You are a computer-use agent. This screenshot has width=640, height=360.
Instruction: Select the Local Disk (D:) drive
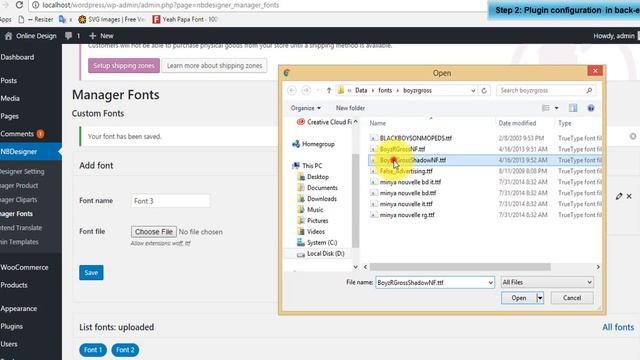pyautogui.click(x=321, y=253)
